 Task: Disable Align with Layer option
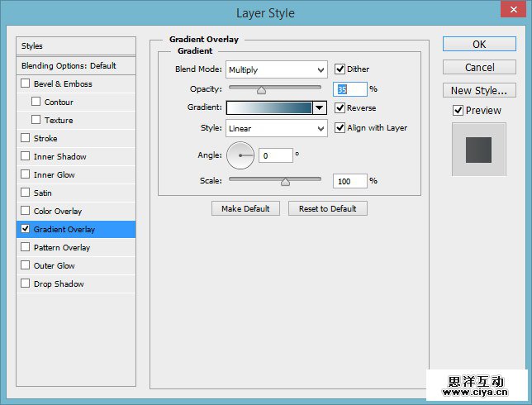(340, 128)
